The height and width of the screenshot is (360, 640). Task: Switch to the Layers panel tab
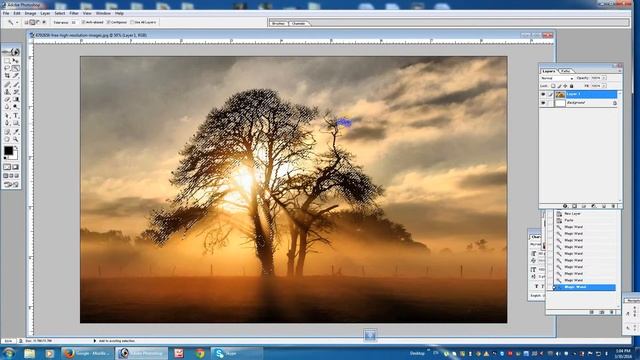pos(549,71)
